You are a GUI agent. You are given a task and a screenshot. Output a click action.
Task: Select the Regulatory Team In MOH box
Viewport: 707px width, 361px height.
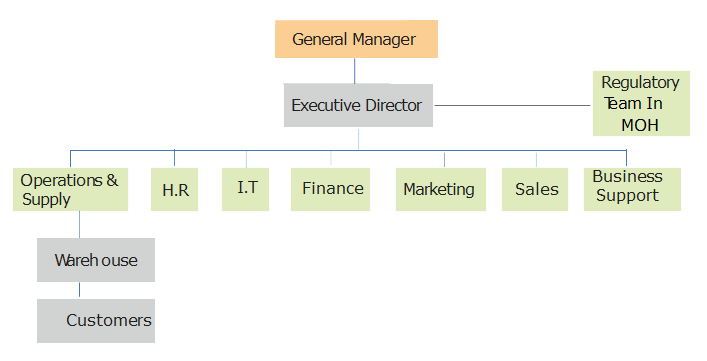[641, 103]
